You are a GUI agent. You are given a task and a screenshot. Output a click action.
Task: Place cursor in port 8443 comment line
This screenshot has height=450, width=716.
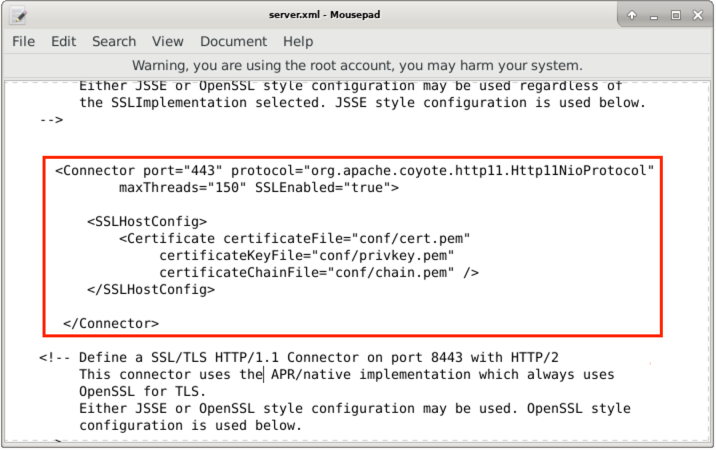tap(299, 358)
